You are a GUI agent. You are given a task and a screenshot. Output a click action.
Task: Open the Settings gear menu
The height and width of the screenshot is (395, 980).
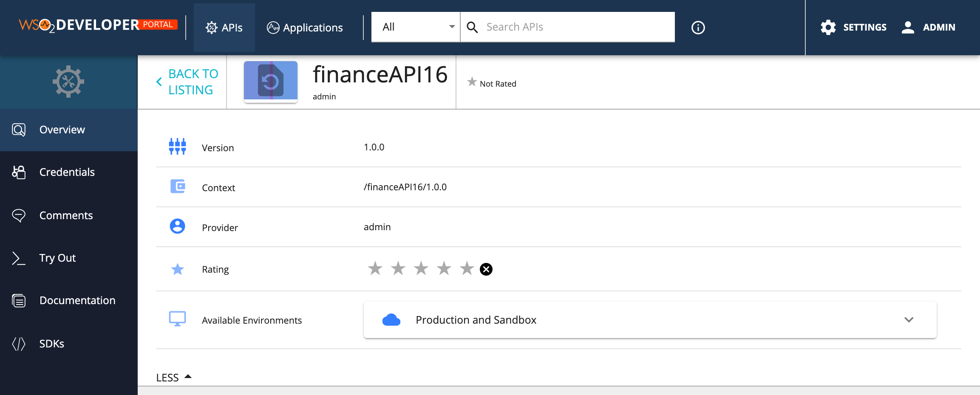853,27
